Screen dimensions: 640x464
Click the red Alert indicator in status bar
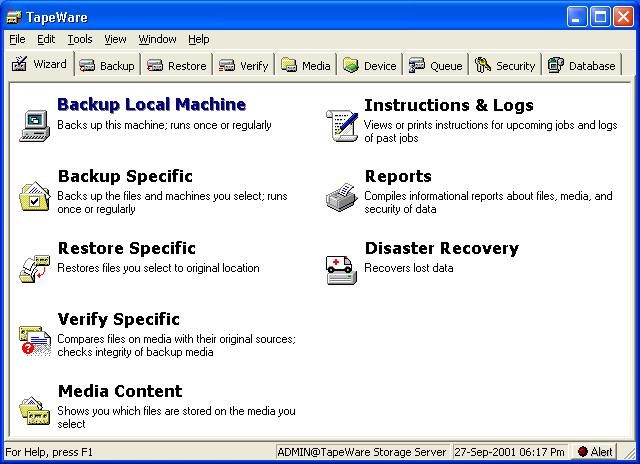click(595, 451)
